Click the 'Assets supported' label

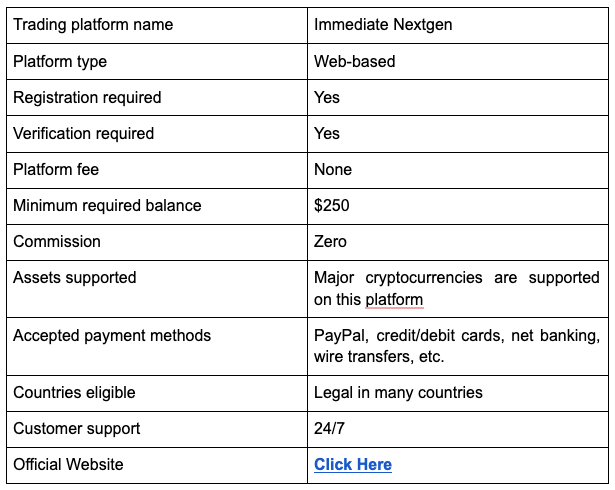[x=75, y=277]
